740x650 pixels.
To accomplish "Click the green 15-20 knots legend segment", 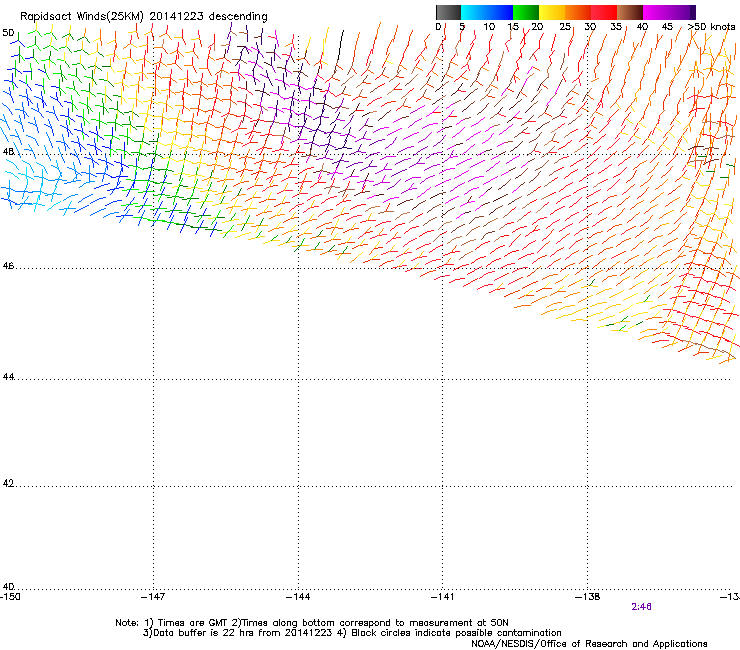I will tap(526, 12).
